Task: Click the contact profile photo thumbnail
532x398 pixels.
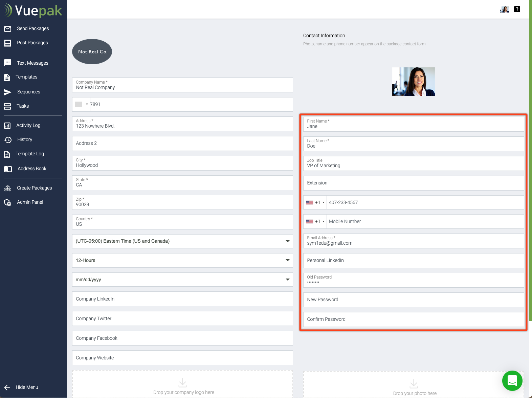Action: click(x=413, y=82)
